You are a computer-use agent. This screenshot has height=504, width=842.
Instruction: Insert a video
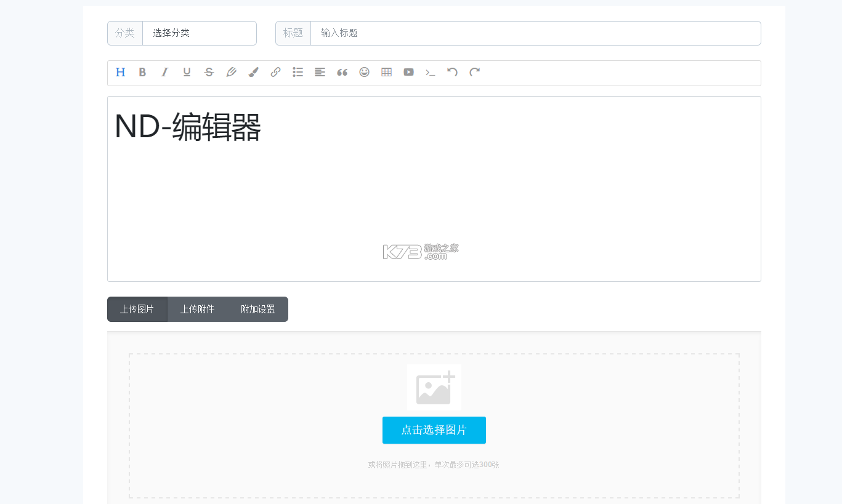(x=408, y=72)
